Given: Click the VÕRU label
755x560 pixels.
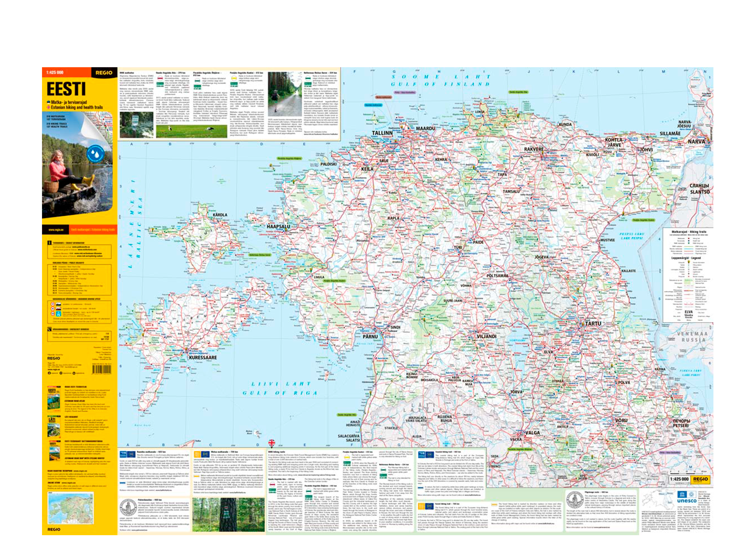Looking at the screenshot, I should (x=621, y=420).
